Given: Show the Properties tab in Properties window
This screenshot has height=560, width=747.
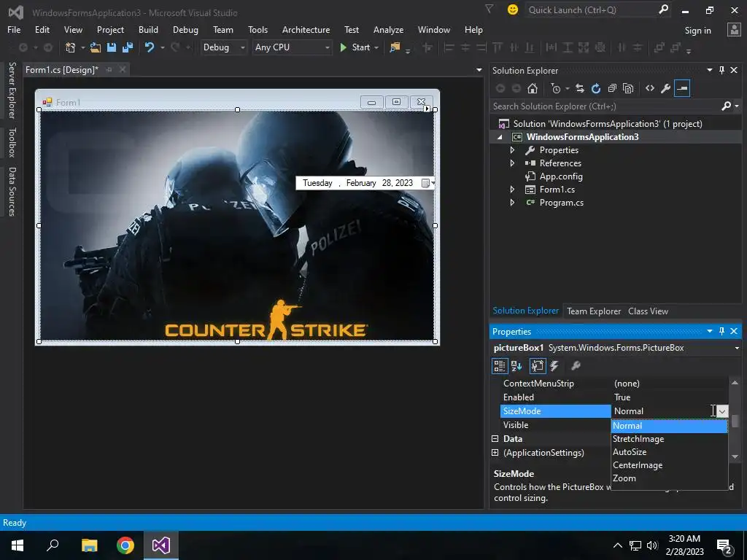Looking at the screenshot, I should (538, 366).
